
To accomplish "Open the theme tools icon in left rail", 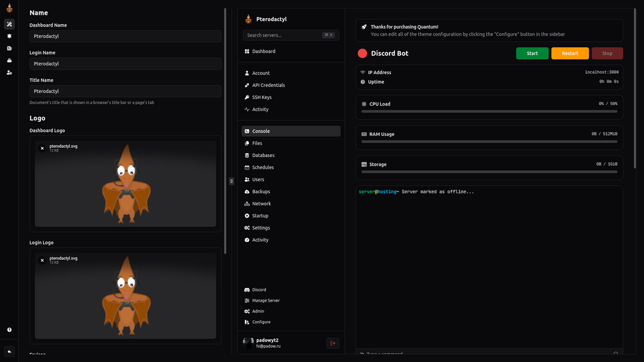I will click(x=9, y=24).
